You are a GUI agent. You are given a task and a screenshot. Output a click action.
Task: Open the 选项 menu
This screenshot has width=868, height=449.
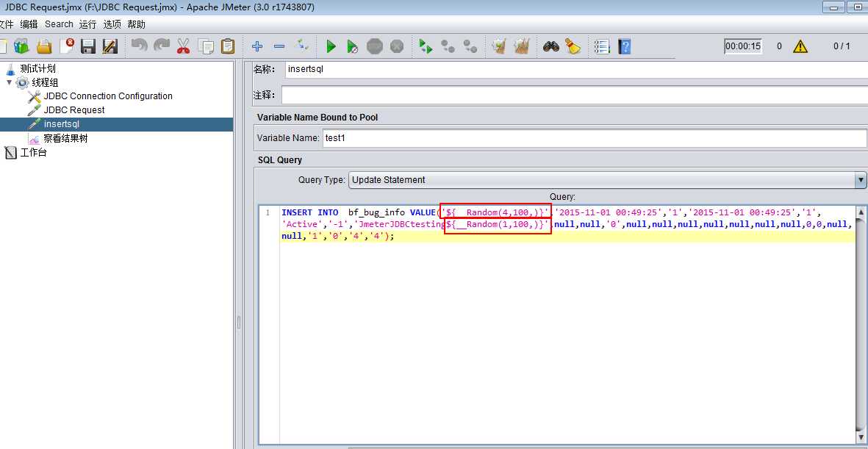pyautogui.click(x=112, y=24)
